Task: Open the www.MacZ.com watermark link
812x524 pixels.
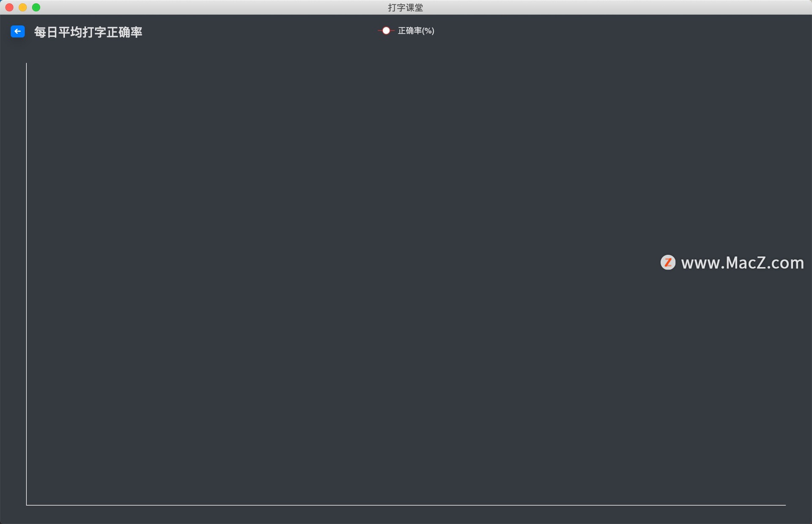Action: [x=742, y=263]
